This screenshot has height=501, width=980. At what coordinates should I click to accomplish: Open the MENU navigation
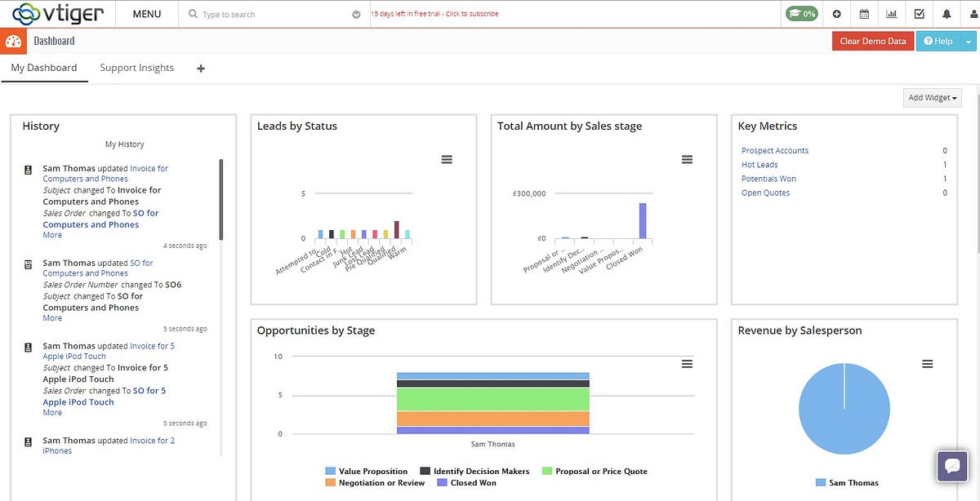point(146,14)
